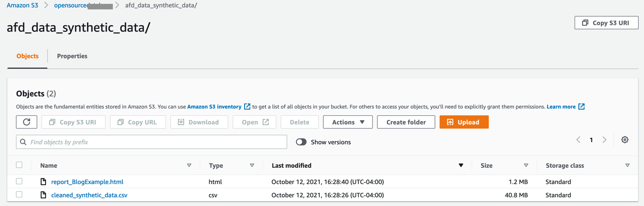Image resolution: width=644 pixels, height=206 pixels.
Task: Click the Learn more external link icon
Action: [581, 107]
